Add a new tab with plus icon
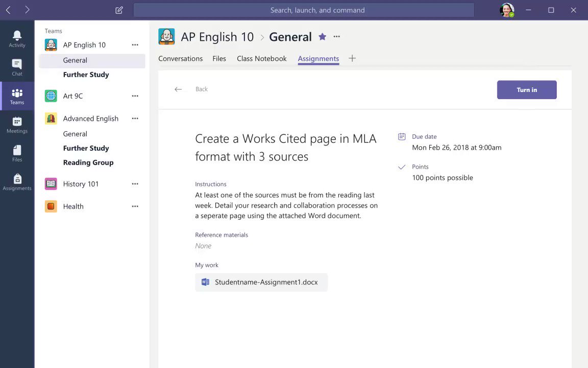Viewport: 588px width, 368px height. (352, 58)
